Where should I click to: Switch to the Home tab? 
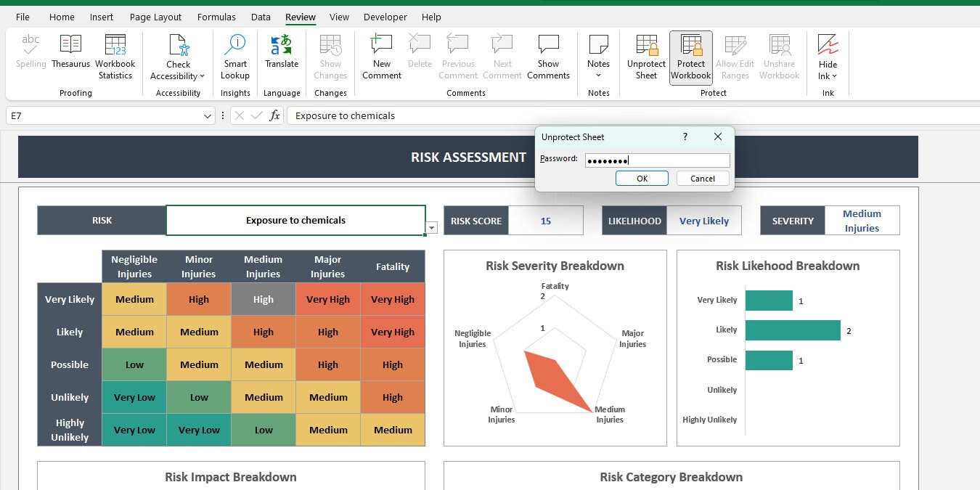tap(62, 17)
